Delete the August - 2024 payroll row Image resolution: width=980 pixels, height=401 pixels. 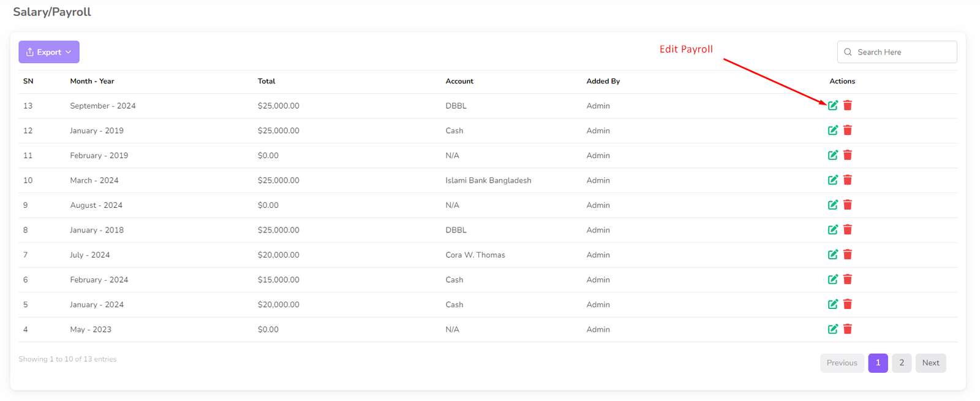(848, 205)
